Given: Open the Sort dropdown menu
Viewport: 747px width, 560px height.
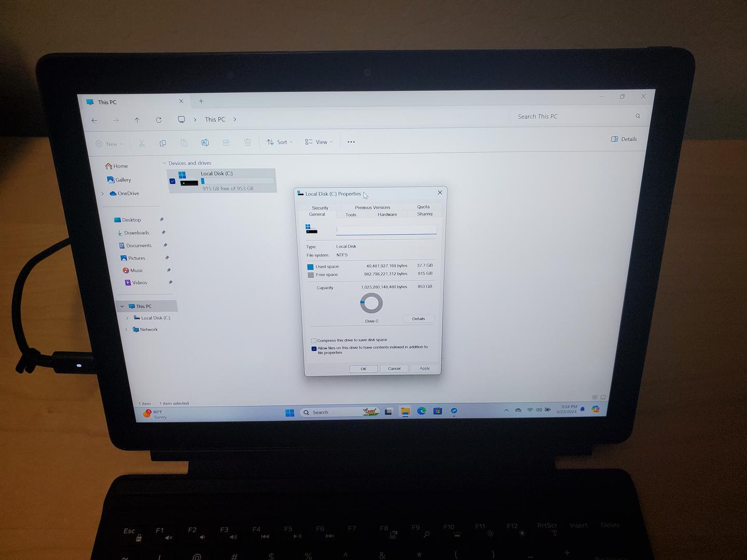Looking at the screenshot, I should [x=280, y=142].
